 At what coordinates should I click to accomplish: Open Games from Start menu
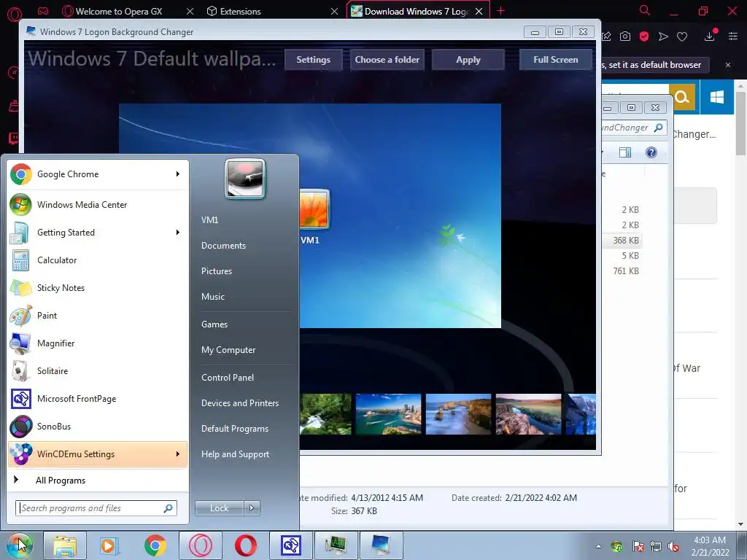(214, 324)
